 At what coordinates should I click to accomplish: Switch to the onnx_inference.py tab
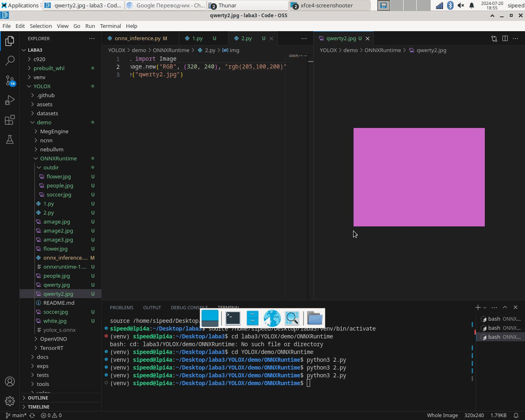[x=137, y=39]
